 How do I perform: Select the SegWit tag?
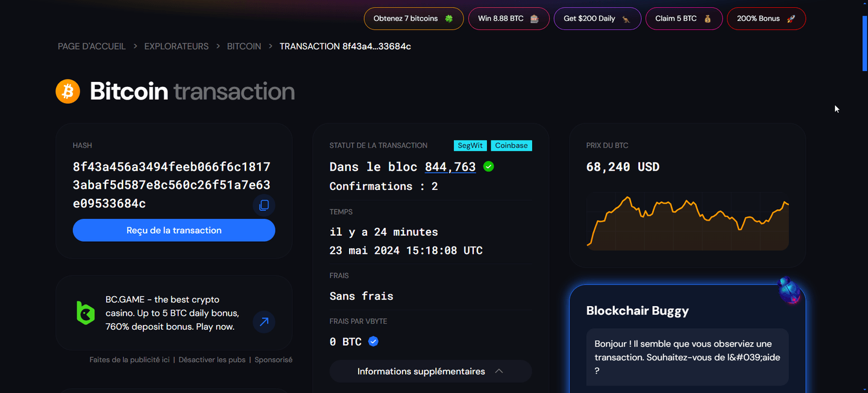click(470, 145)
